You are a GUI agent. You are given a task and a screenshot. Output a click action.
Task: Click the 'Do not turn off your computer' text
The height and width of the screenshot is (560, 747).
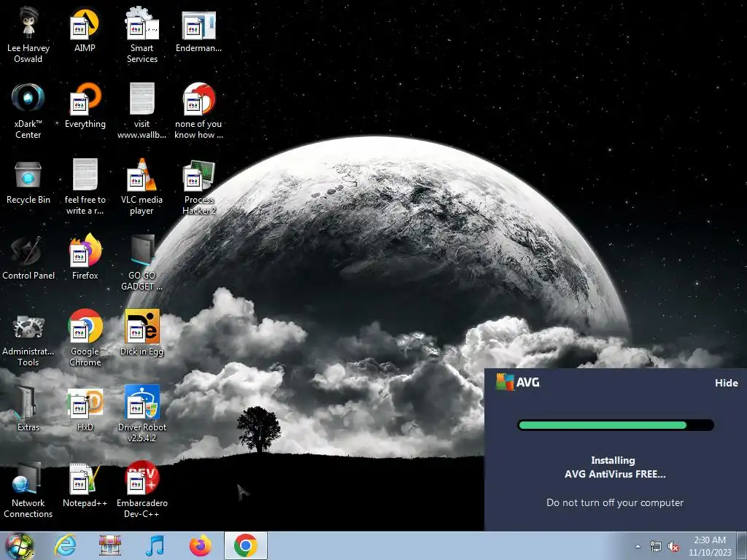614,503
